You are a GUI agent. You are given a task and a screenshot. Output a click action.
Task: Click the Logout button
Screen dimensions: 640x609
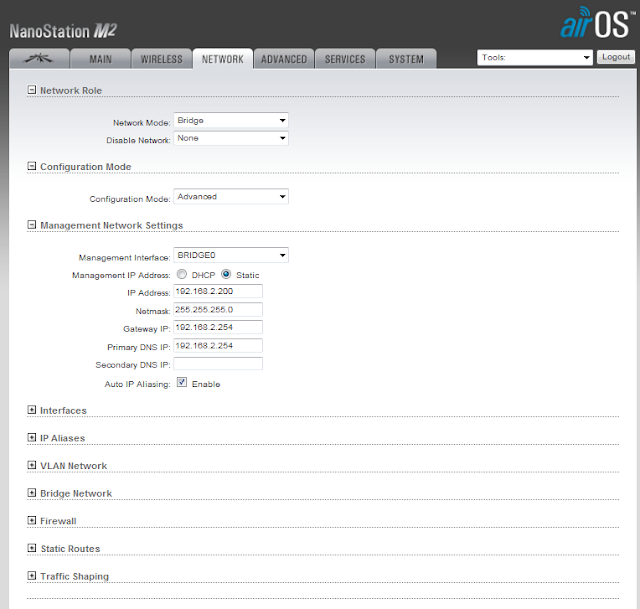[x=616, y=57]
